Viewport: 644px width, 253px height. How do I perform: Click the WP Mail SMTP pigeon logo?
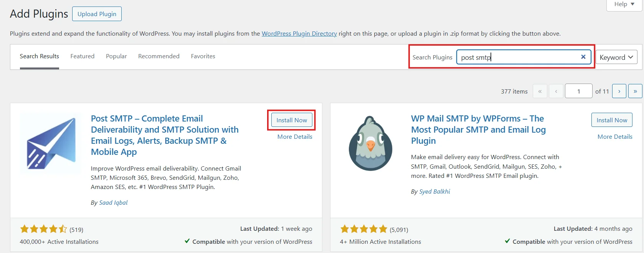coord(370,143)
